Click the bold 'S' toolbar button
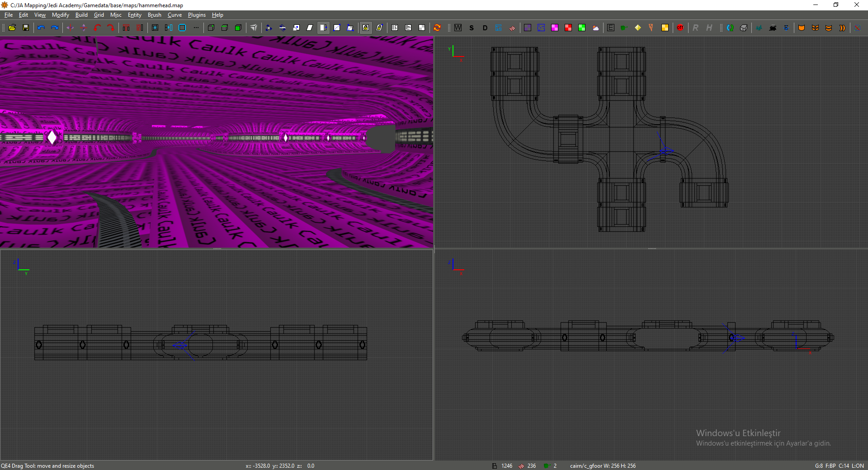This screenshot has width=868, height=470. pyautogui.click(x=472, y=28)
